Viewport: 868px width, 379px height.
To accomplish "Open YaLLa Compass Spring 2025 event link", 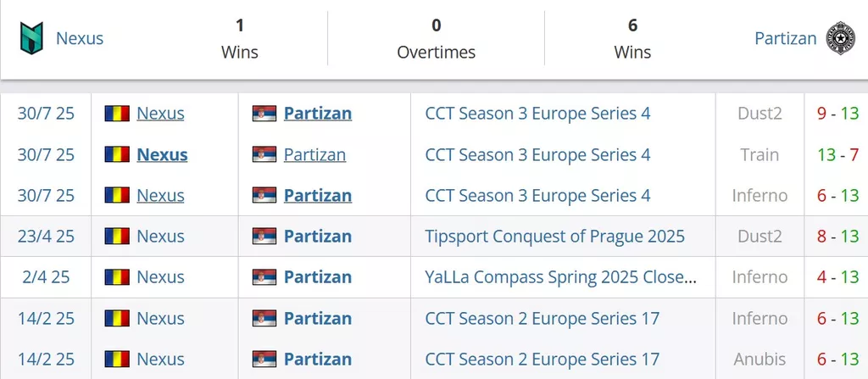I will [x=561, y=277].
